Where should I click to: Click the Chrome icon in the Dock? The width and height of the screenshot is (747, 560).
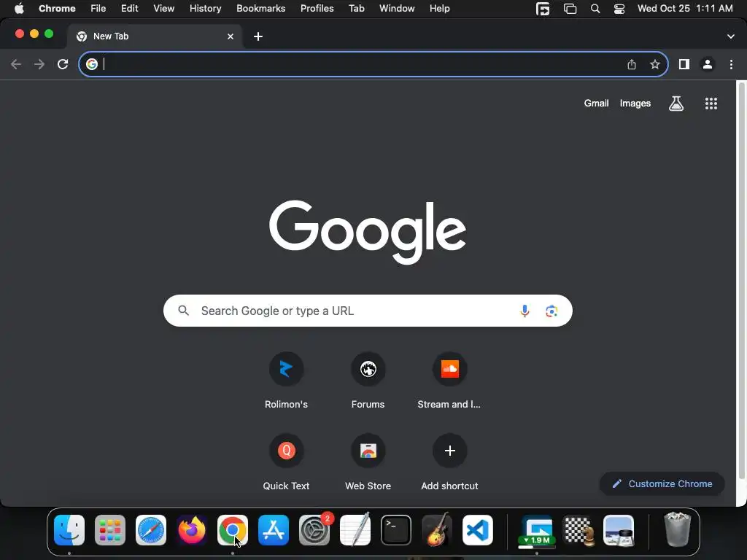click(233, 530)
